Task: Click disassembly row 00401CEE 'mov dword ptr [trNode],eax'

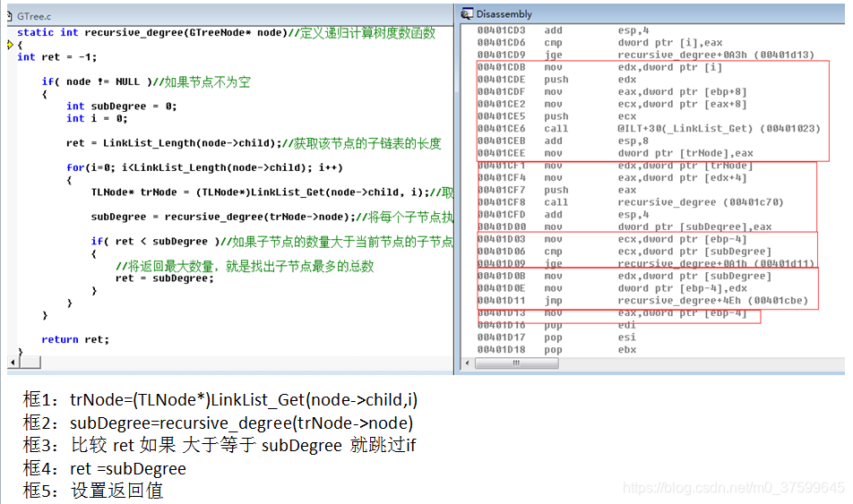Action: [616, 153]
